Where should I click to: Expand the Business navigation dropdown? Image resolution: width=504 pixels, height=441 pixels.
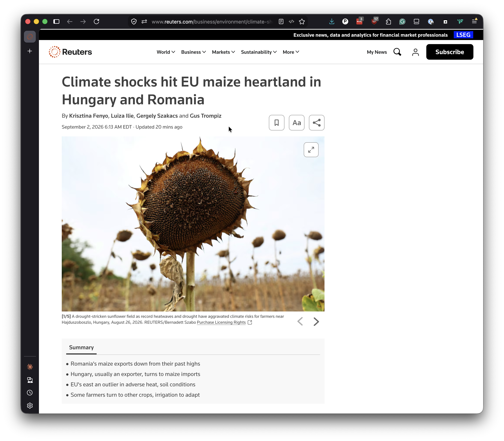coord(193,52)
